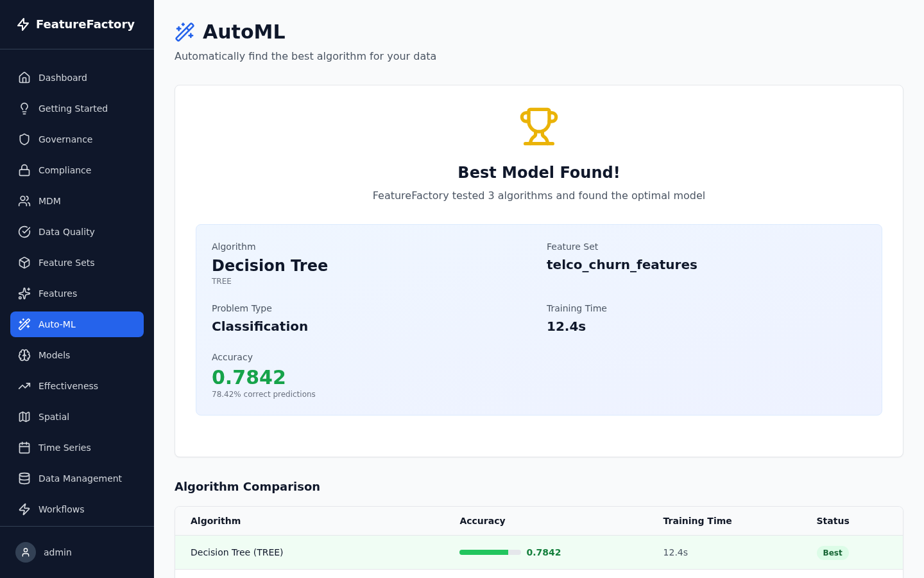Open the Getting Started page
The height and width of the screenshot is (578, 924).
[x=73, y=109]
